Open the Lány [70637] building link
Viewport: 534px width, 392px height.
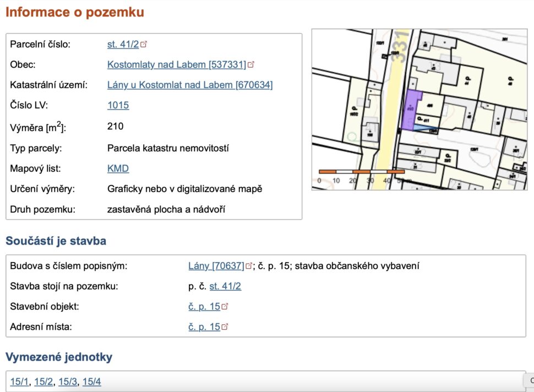216,266
